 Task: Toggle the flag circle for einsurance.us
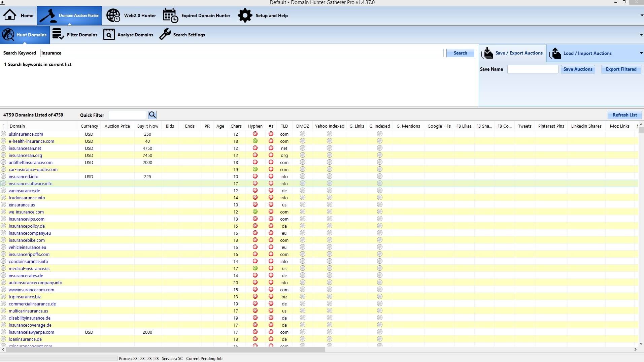[3, 205]
